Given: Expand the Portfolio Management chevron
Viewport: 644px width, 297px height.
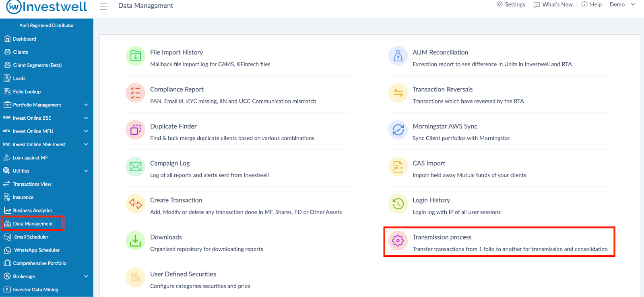Looking at the screenshot, I should click(86, 105).
